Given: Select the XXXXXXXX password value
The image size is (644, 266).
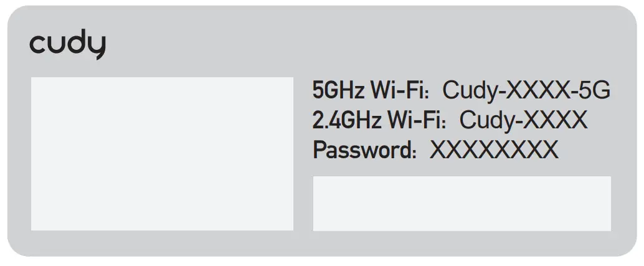Looking at the screenshot, I should (494, 150).
